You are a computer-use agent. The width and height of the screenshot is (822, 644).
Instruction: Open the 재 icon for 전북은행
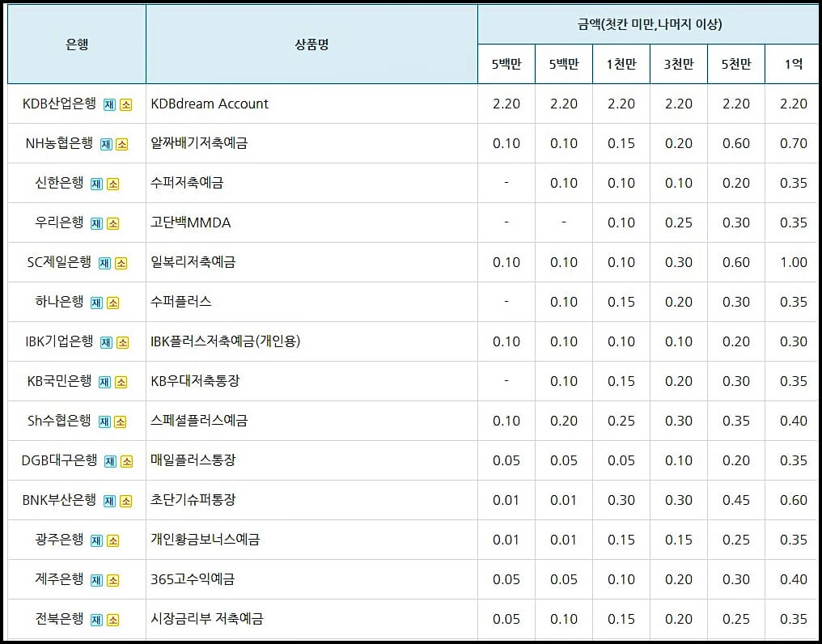96,620
